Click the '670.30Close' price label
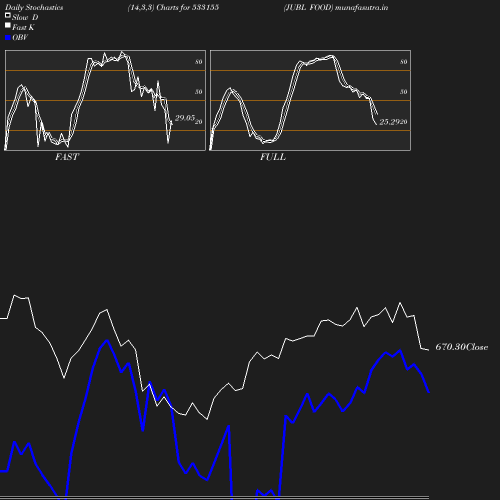The height and width of the screenshot is (500, 500). pyautogui.click(x=462, y=347)
